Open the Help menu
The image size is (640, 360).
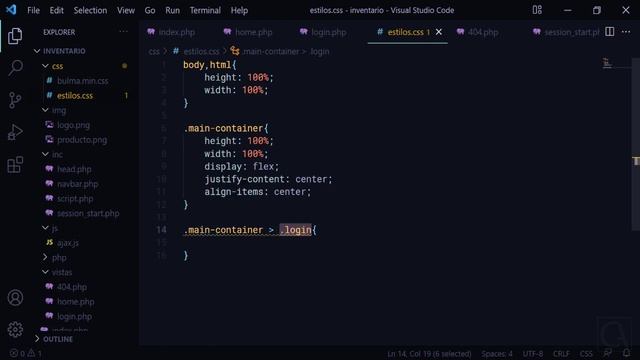point(239,10)
